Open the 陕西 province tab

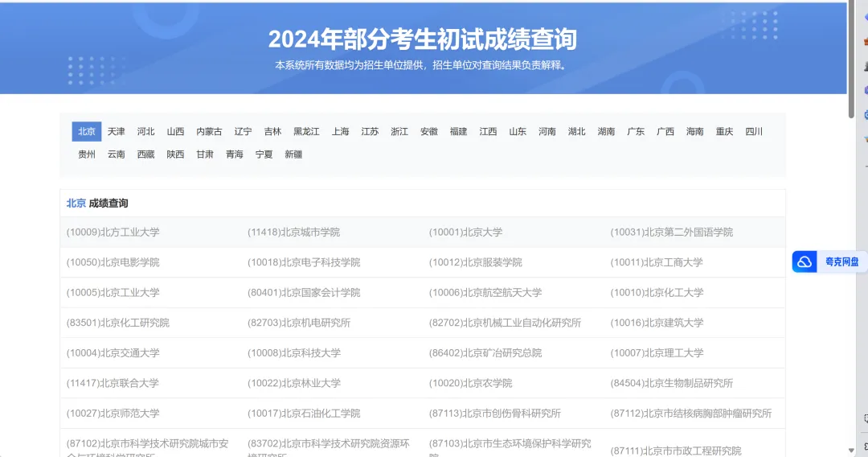coord(175,154)
